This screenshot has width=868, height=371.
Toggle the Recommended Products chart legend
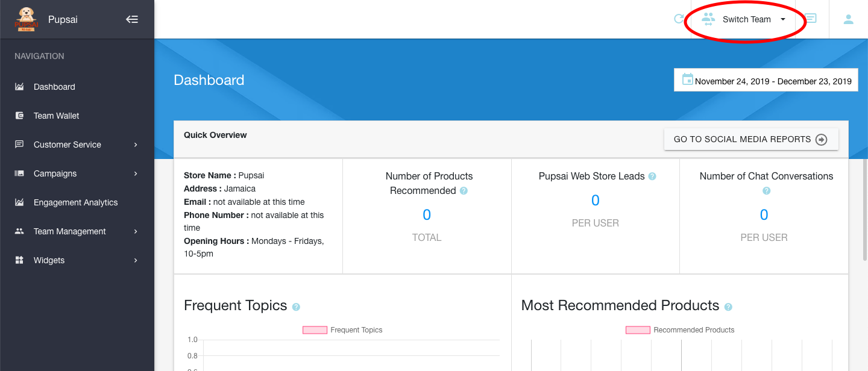point(680,330)
